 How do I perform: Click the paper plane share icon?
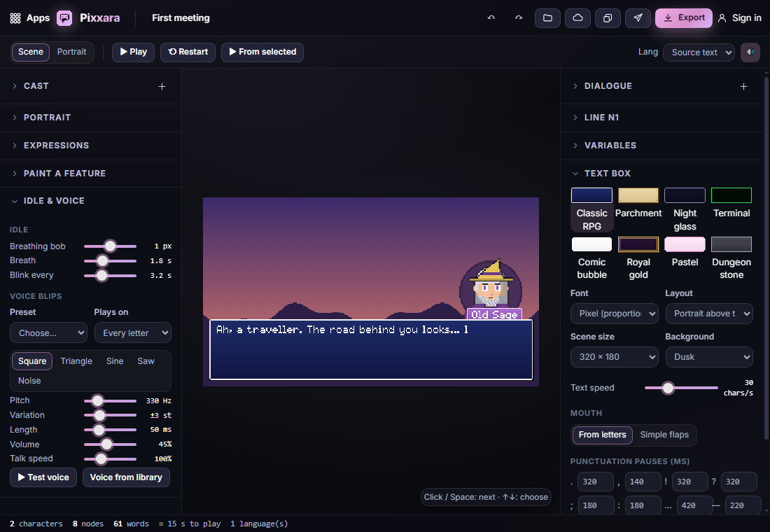pyautogui.click(x=638, y=18)
